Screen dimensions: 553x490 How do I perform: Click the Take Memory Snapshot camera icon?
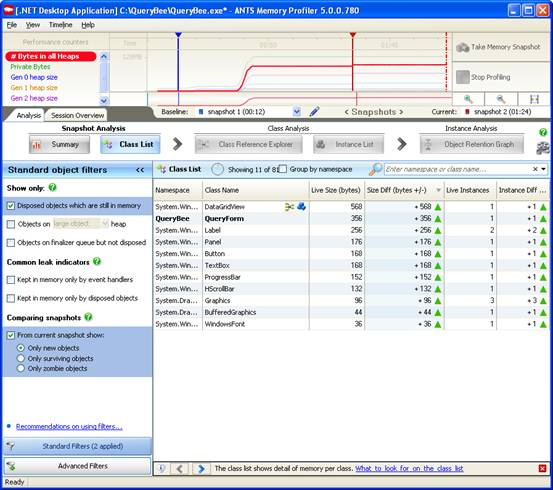(462, 47)
